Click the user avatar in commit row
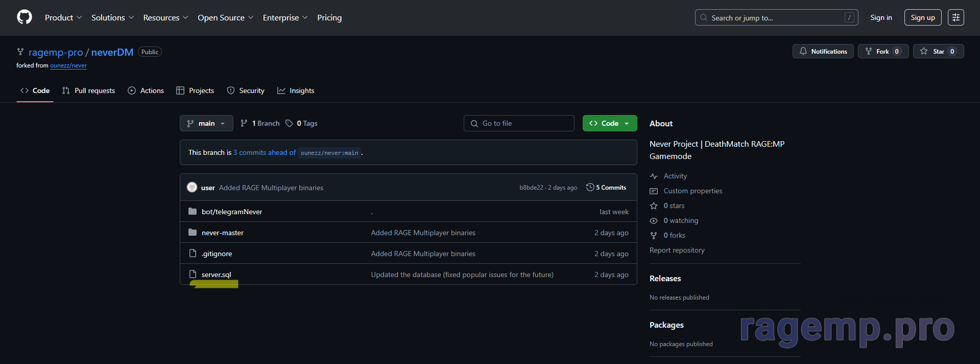 click(192, 187)
